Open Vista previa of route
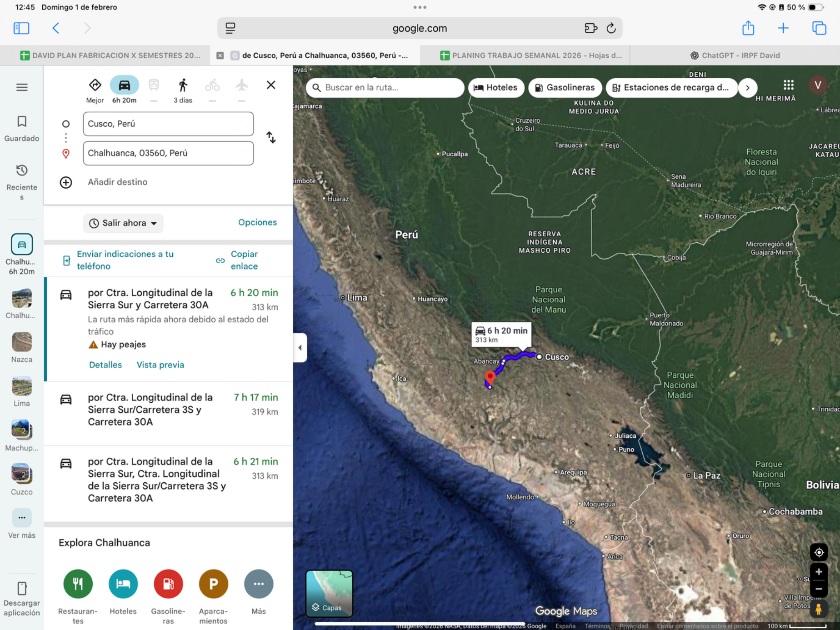 point(160,365)
